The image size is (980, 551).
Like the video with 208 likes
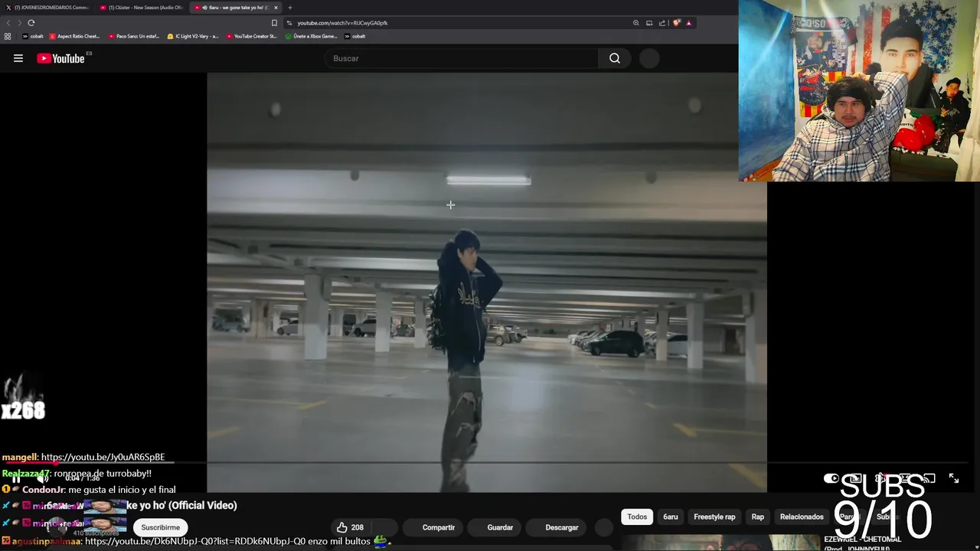(x=351, y=527)
